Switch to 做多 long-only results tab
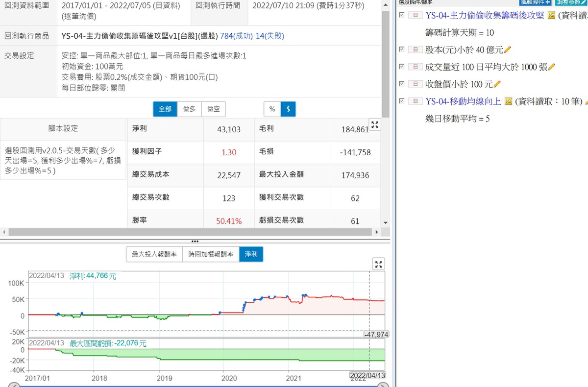Screen dimensions: 588x387 [189, 109]
